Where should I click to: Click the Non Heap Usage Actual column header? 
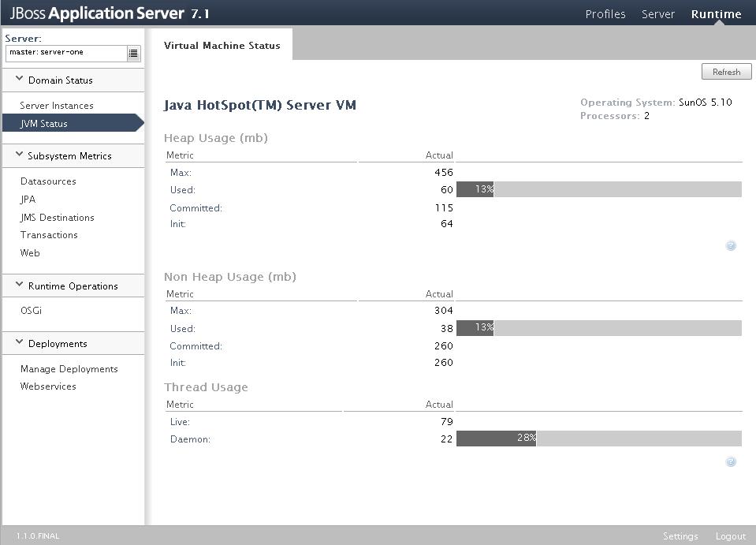pyautogui.click(x=439, y=294)
